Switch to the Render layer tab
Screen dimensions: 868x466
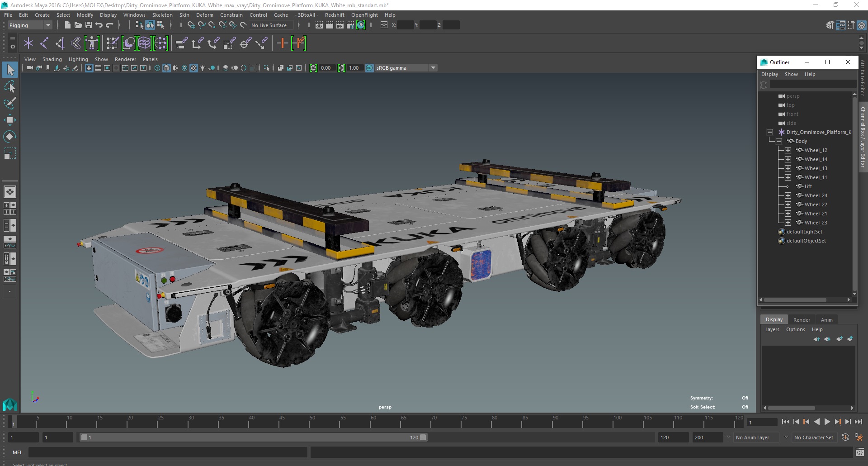(x=802, y=319)
